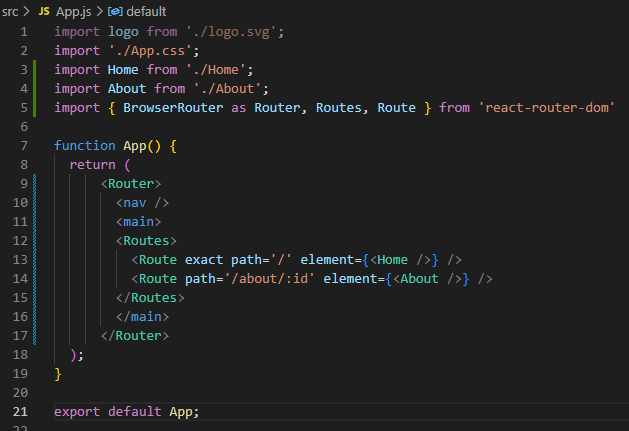
Task: Click the return keyword
Action: point(93,165)
